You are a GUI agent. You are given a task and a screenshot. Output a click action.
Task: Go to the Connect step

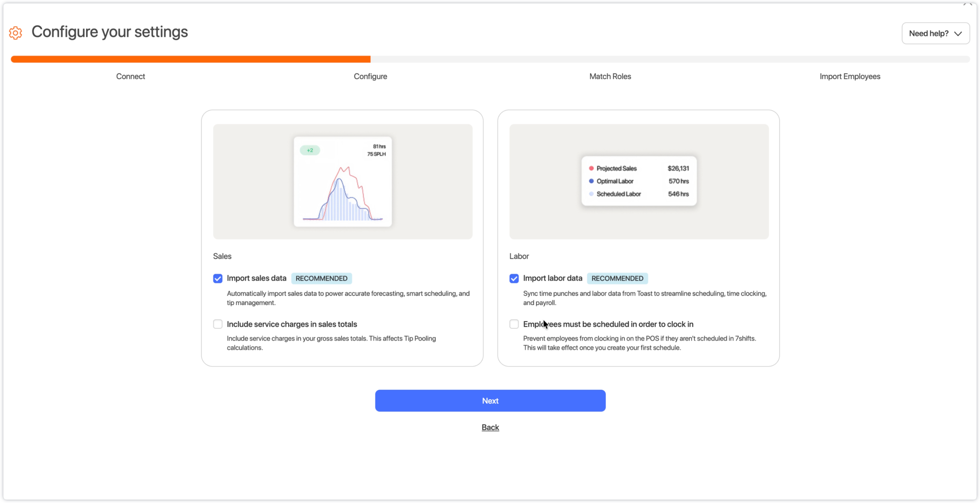tap(131, 77)
